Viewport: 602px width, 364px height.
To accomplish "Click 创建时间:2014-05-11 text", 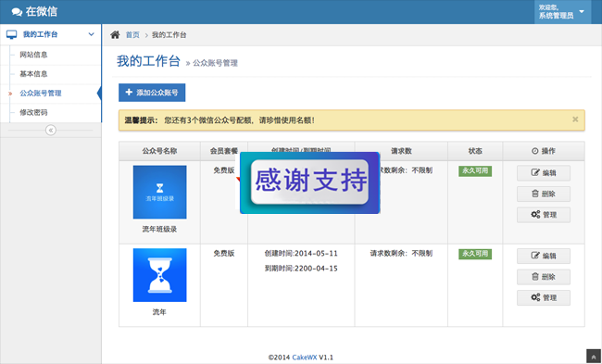I will 301,254.
